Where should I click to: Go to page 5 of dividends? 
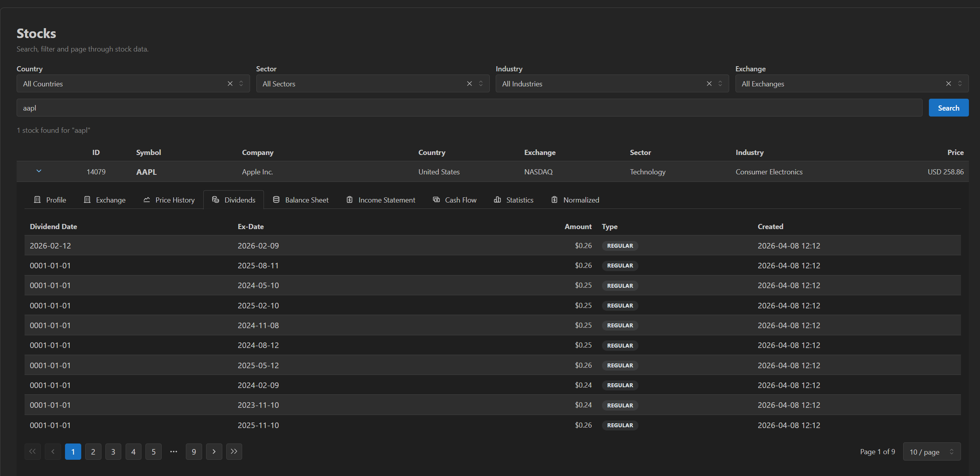[x=154, y=452]
